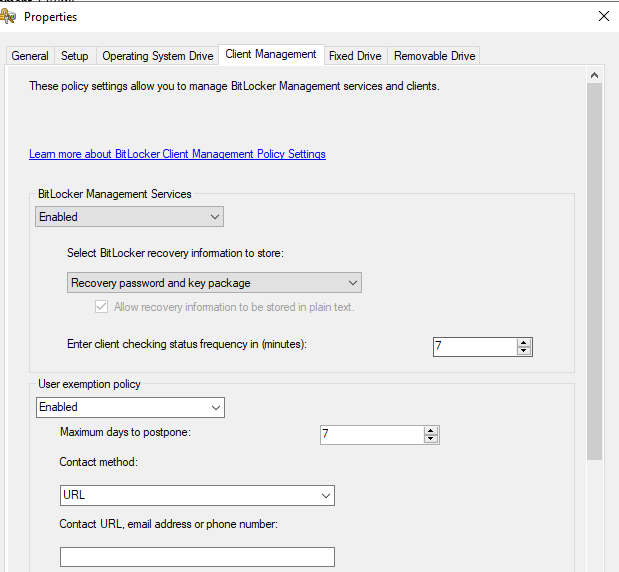Open the Contact method URL dropdown
Image resolution: width=619 pixels, height=572 pixels.
(197, 495)
